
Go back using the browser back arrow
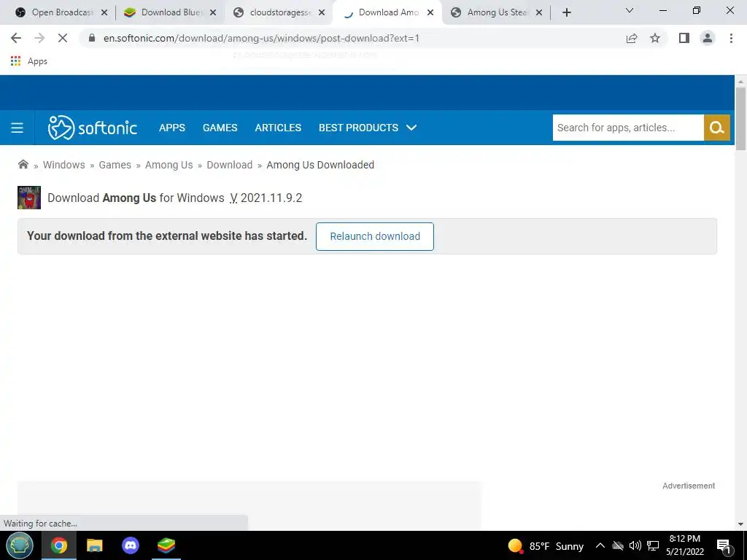tap(16, 38)
